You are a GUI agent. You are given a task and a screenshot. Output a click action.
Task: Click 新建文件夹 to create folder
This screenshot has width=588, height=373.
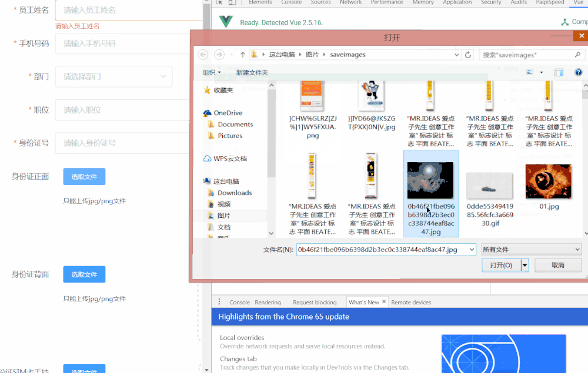[x=252, y=73]
